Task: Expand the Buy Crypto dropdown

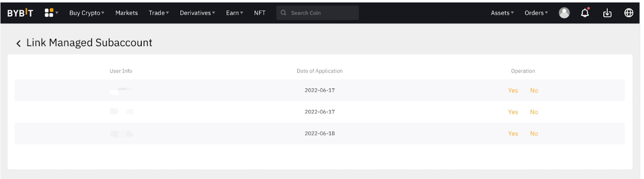Action: 87,13
